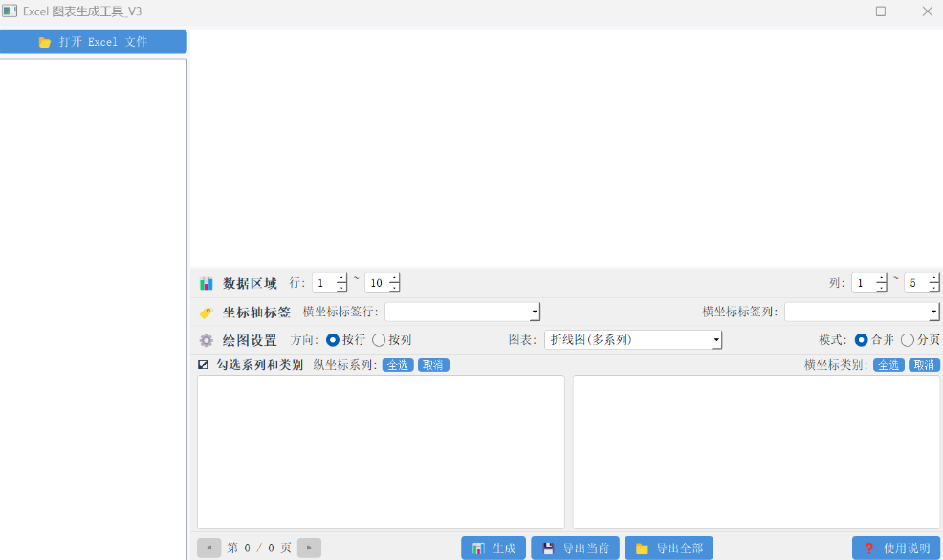Click the floppy disk 导出当前 icon
Screen dimensions: 943x560
[x=548, y=548]
